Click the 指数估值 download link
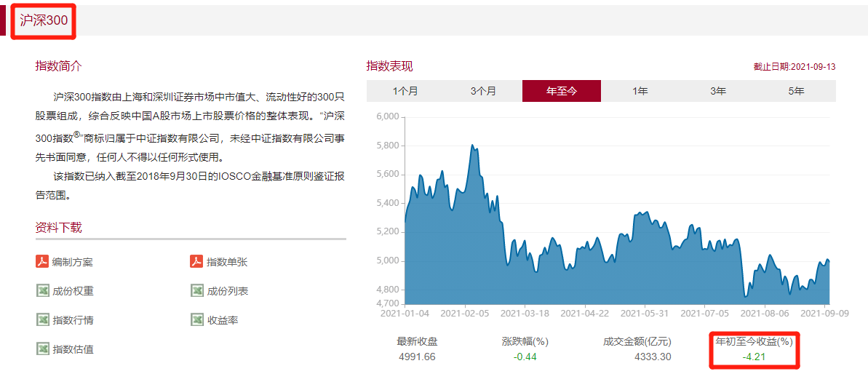This screenshot has width=868, height=374. point(72,349)
